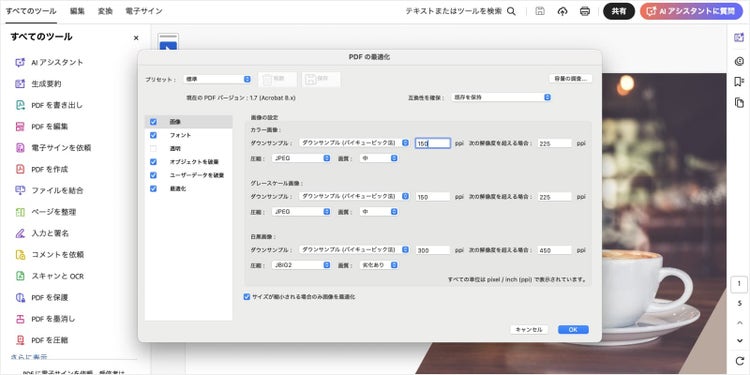Image resolution: width=750 pixels, height=375 pixels.
Task: Open 白黒画像 downsample method dropdown
Action: pos(354,250)
